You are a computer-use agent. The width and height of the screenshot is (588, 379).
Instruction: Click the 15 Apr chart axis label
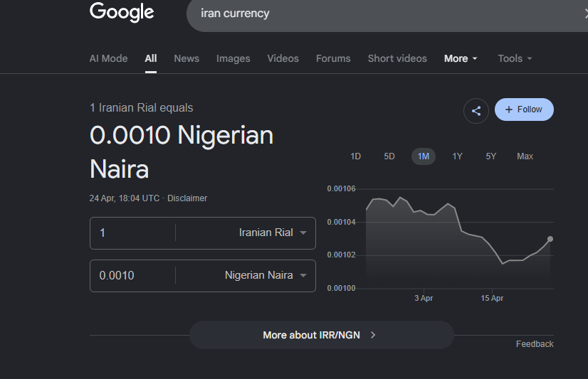tap(492, 298)
